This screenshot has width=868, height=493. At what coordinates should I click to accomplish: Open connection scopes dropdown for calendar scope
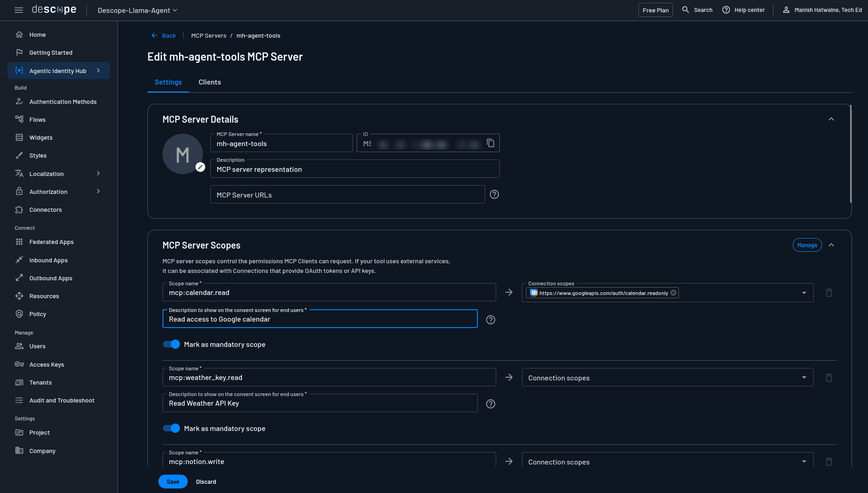804,293
